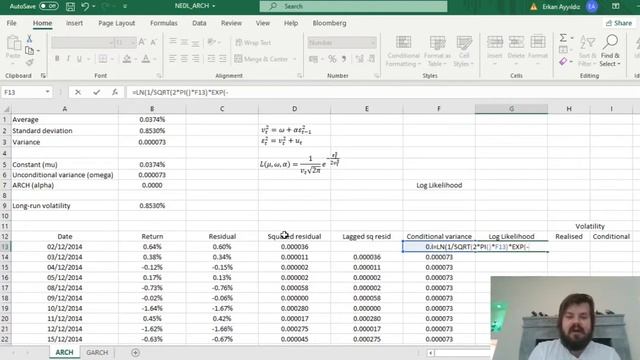Toggle Italic formatting

tap(68, 59)
